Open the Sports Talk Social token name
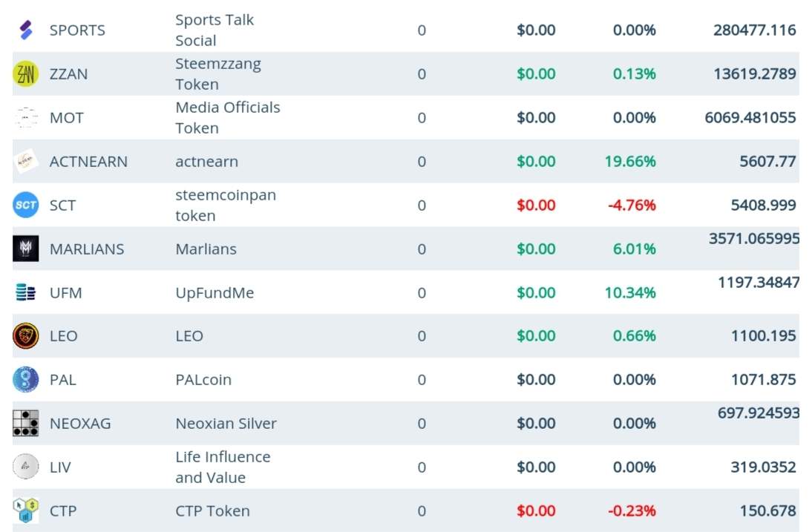Viewport: 812px width, 532px height. (215, 30)
